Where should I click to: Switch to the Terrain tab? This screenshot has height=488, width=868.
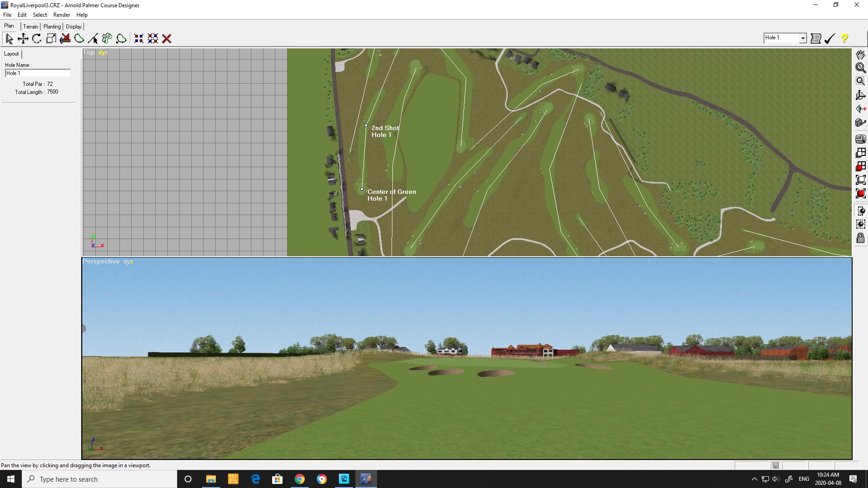[31, 27]
